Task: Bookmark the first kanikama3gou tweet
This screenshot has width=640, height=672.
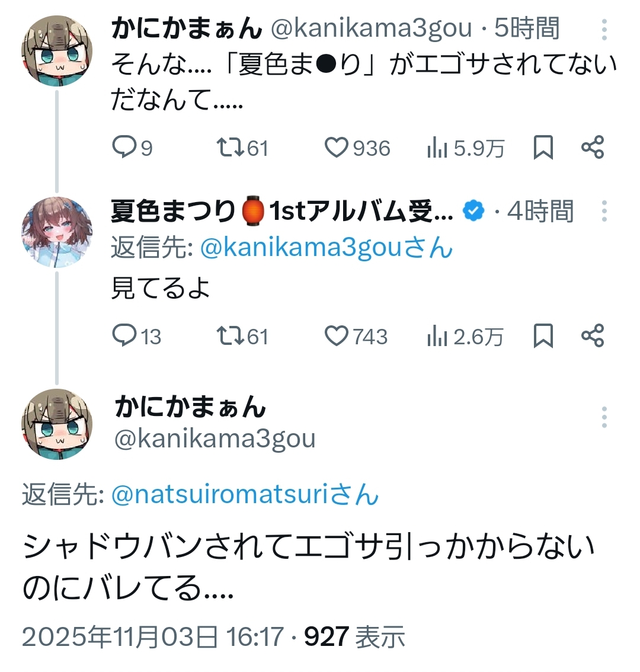Action: [543, 147]
